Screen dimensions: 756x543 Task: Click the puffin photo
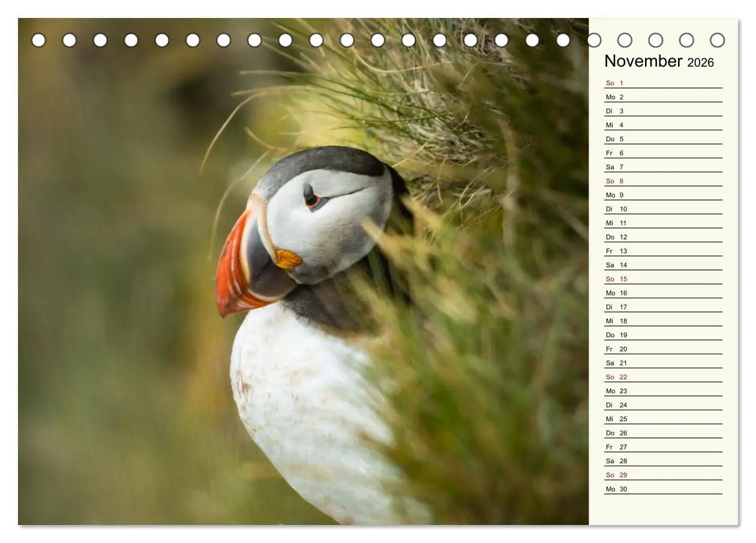pos(304,271)
